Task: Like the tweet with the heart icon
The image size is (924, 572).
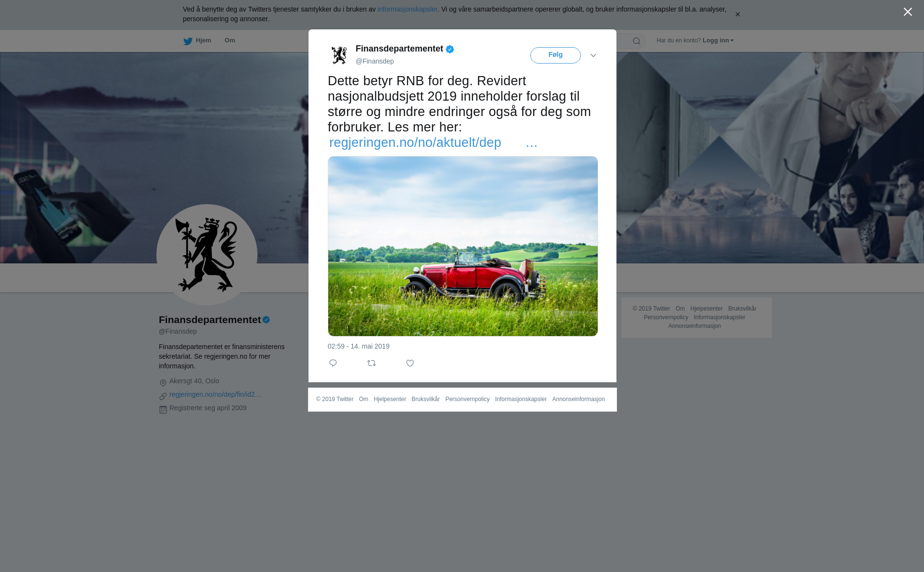Action: click(410, 363)
